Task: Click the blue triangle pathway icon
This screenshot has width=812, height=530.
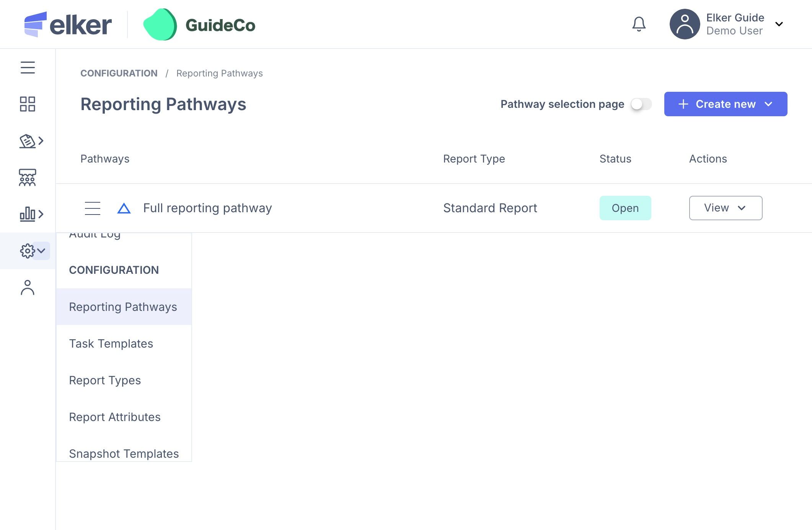Action: 124,208
